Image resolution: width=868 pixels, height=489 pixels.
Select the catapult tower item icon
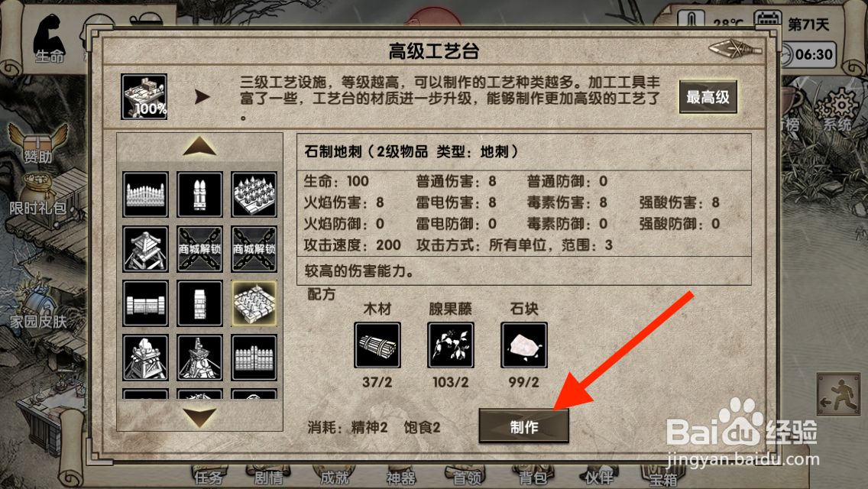[x=146, y=357]
